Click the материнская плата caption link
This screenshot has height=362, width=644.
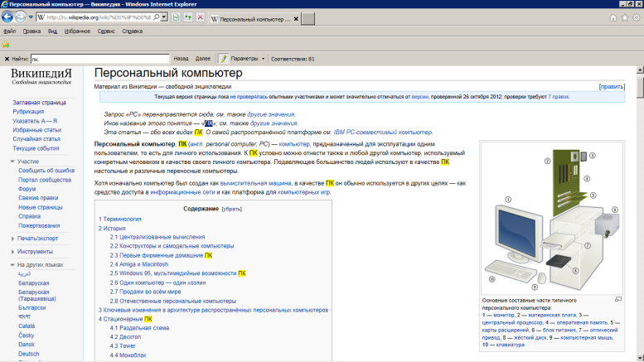click(552, 316)
